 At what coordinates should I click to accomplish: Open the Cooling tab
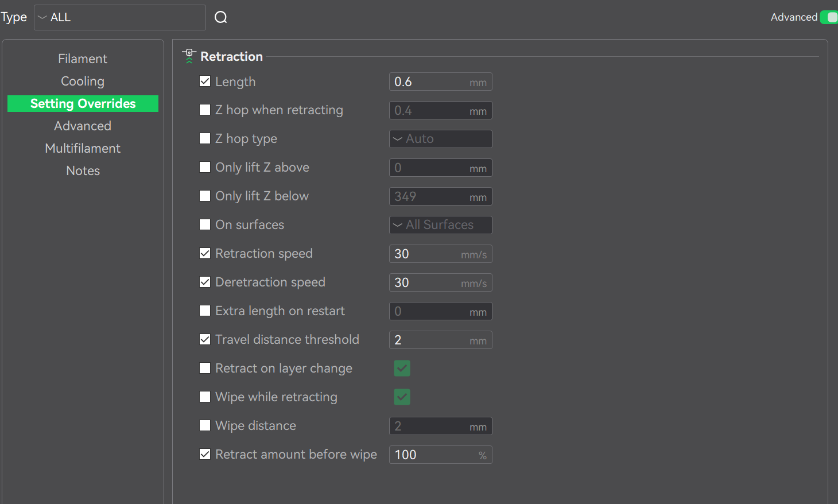click(x=83, y=81)
